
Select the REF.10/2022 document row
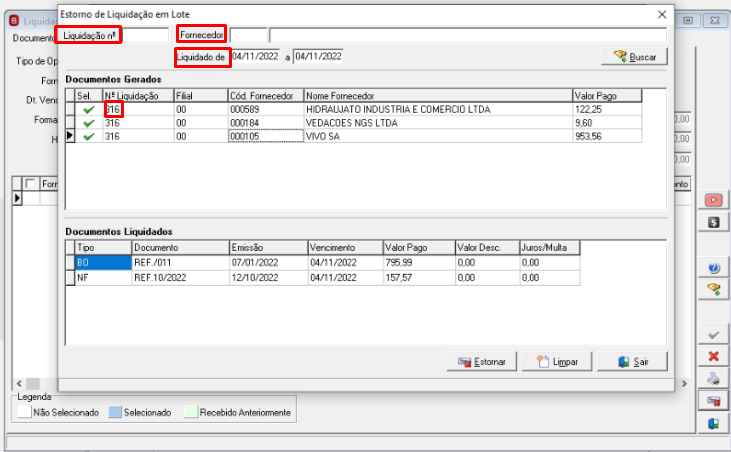tap(323, 278)
